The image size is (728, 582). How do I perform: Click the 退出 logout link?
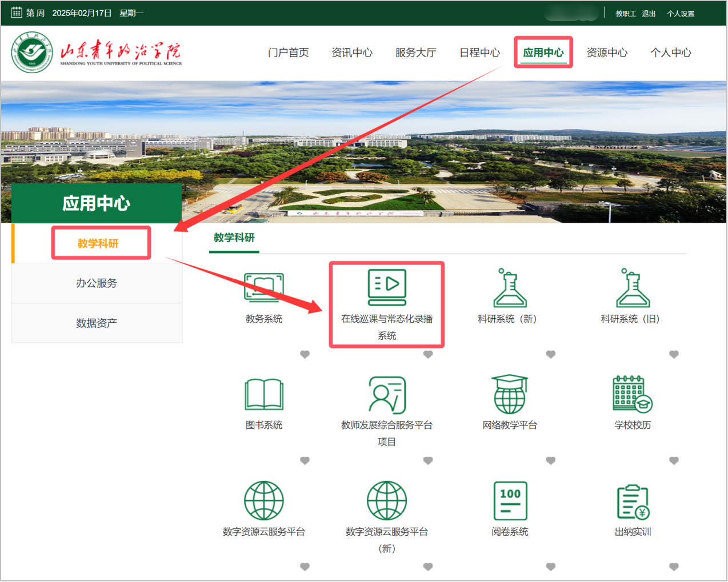point(649,14)
